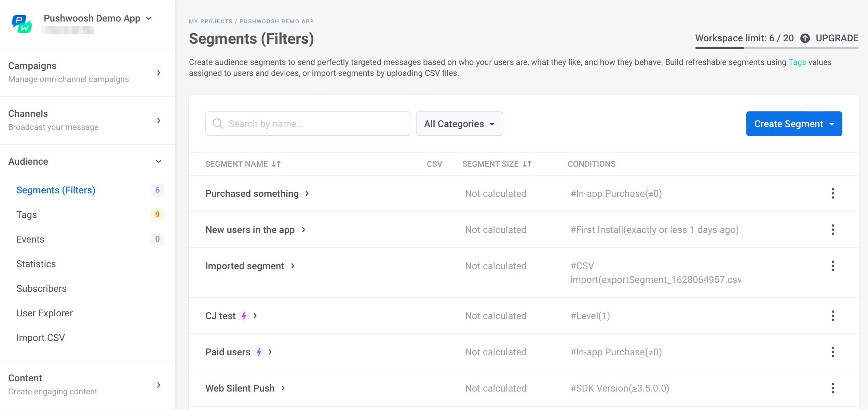868x410 pixels.
Task: Open User Explorer sidebar item
Action: pyautogui.click(x=44, y=313)
